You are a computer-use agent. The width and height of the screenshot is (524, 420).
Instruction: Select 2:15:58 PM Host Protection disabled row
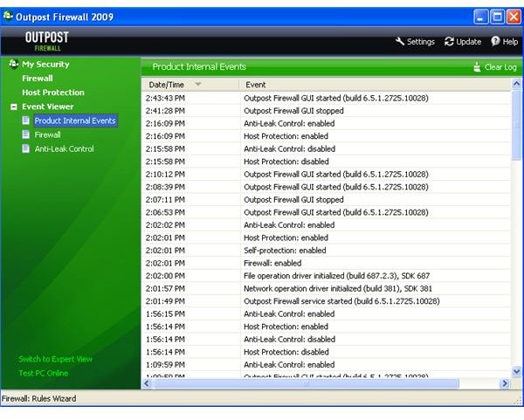click(x=326, y=162)
